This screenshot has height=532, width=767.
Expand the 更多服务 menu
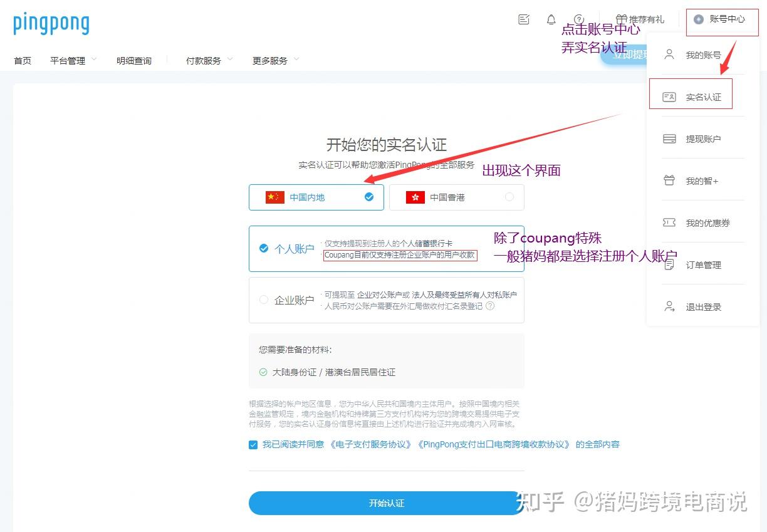[x=276, y=61]
